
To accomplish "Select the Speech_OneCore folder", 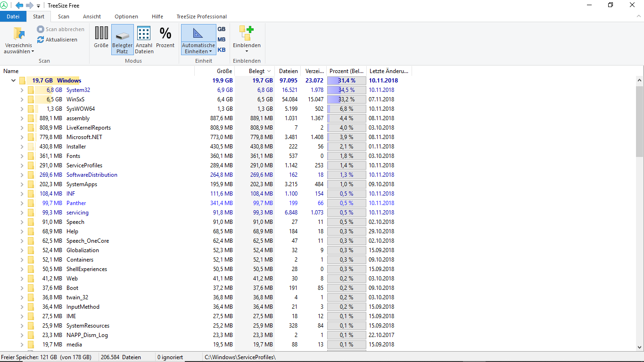I will [x=87, y=241].
